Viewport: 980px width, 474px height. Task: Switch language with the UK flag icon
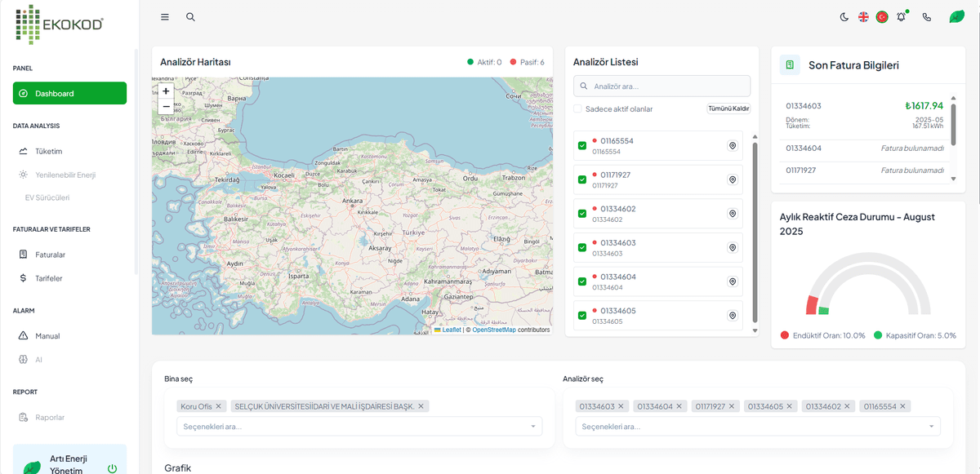863,16
